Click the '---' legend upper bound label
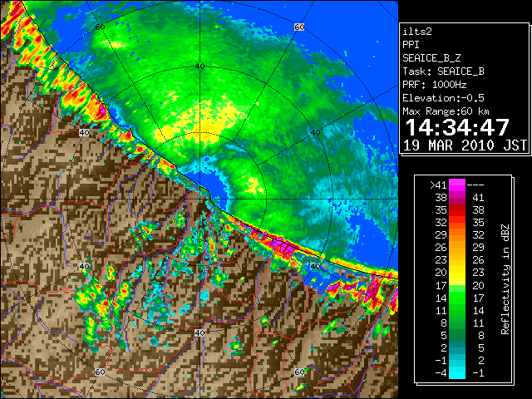 (x=475, y=185)
